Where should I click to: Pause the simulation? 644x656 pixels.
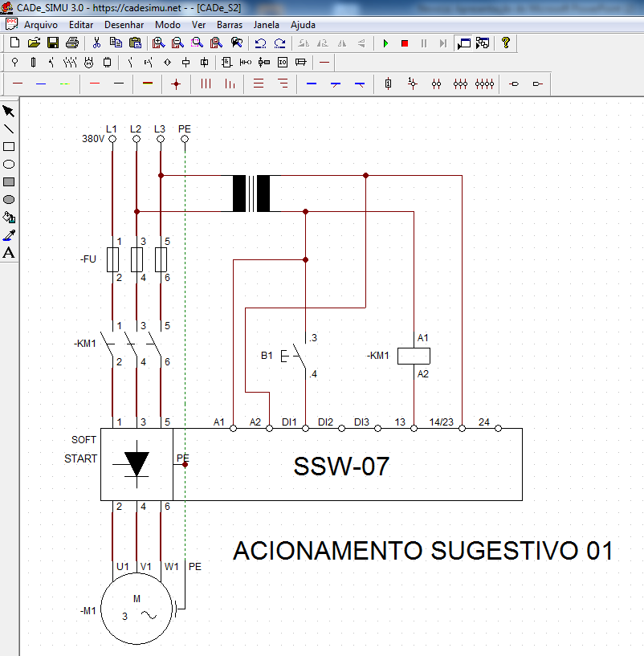(424, 43)
